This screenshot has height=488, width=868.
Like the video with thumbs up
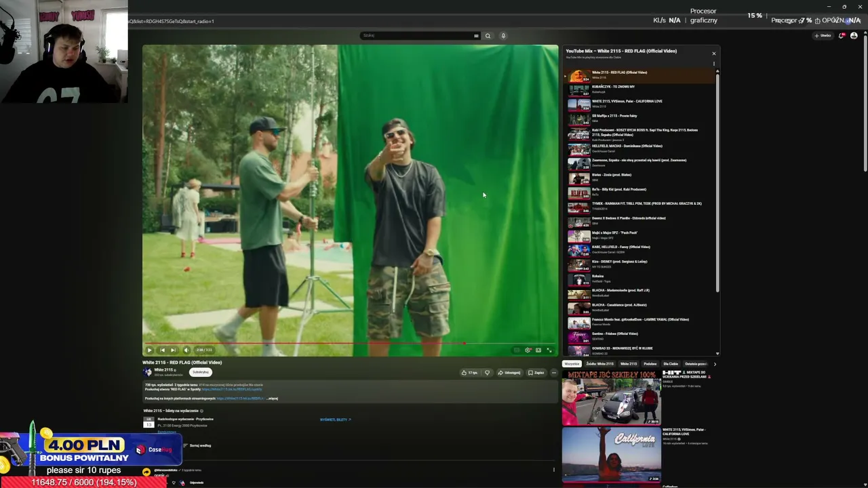pyautogui.click(x=469, y=372)
